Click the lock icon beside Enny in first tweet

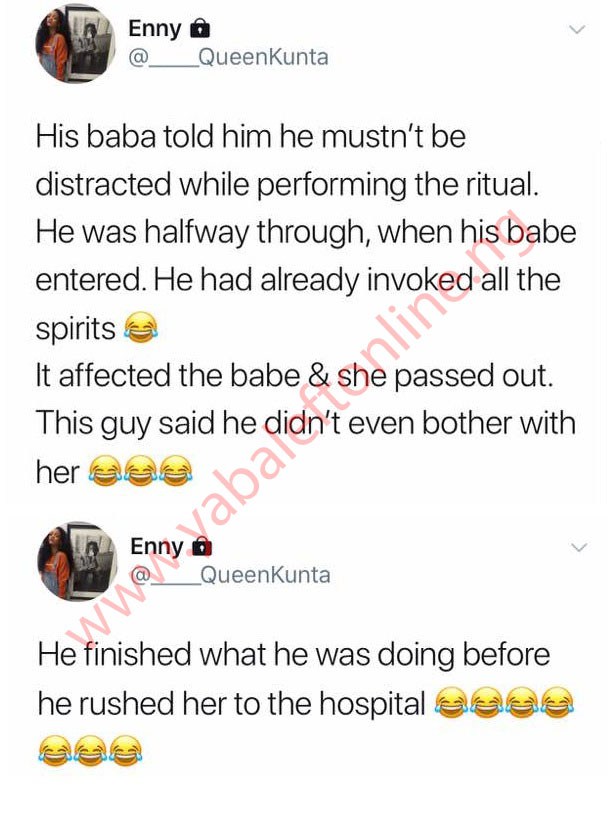(x=200, y=28)
